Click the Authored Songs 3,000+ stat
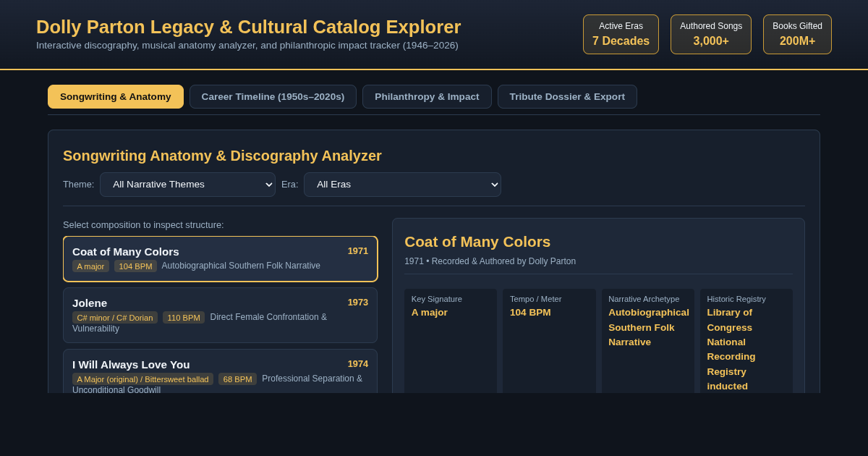 (711, 34)
